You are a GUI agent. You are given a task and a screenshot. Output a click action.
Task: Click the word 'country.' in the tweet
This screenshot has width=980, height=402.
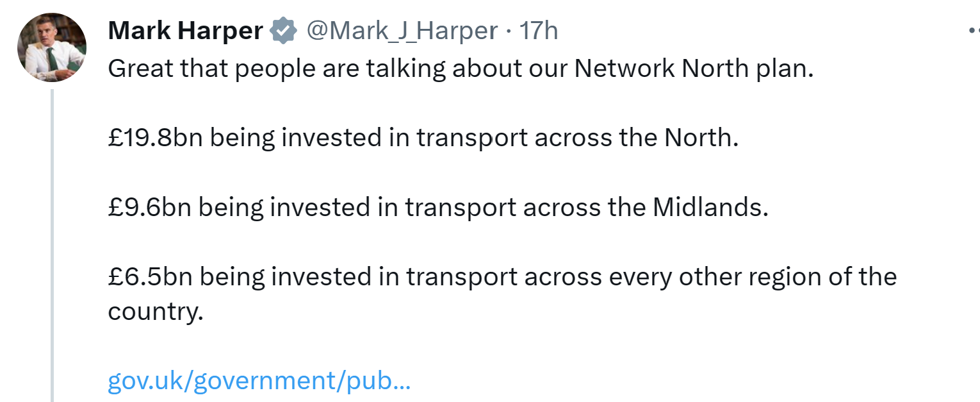pos(155,312)
